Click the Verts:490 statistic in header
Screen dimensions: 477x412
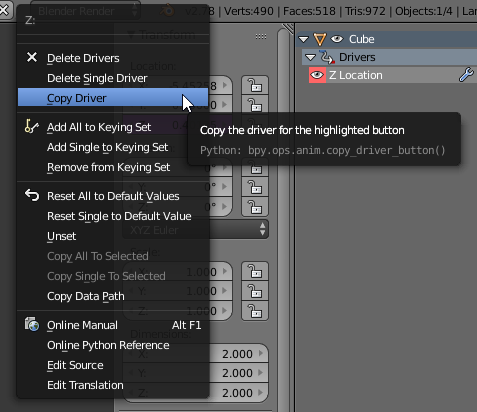[x=249, y=11]
